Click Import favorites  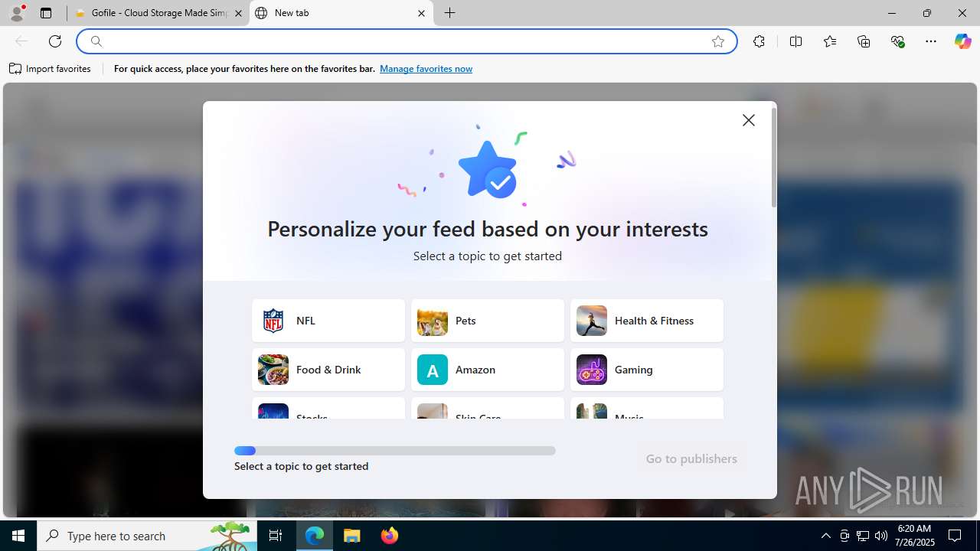point(51,69)
